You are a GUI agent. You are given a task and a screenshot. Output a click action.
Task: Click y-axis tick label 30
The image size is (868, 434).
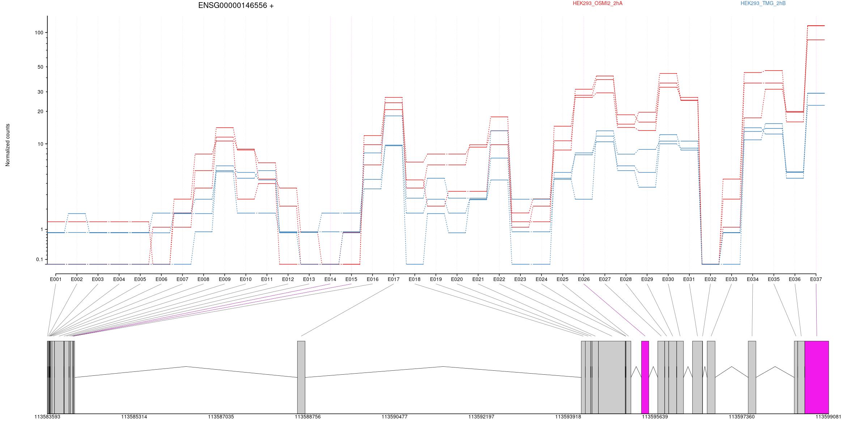click(40, 92)
